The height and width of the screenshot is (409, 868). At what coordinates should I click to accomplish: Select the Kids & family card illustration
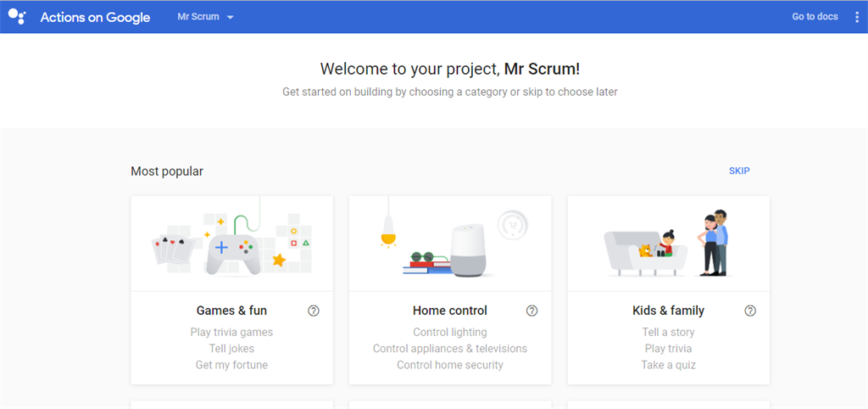pyautogui.click(x=668, y=244)
